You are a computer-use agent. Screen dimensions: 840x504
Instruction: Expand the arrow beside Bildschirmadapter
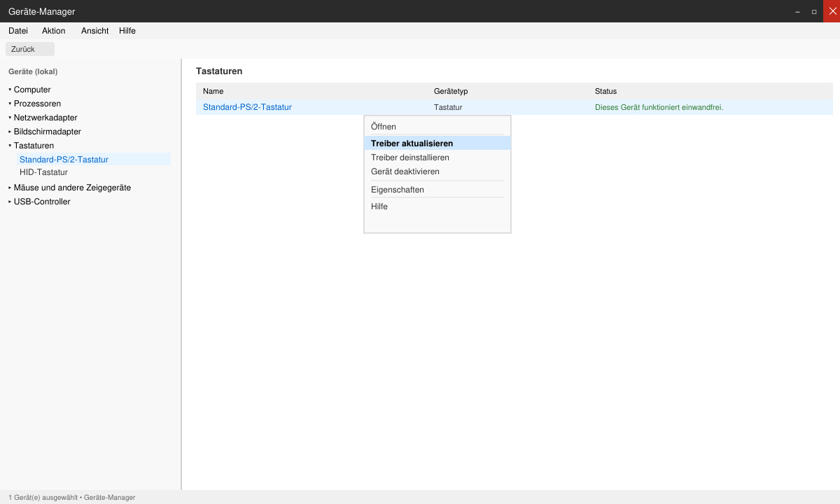pos(10,132)
